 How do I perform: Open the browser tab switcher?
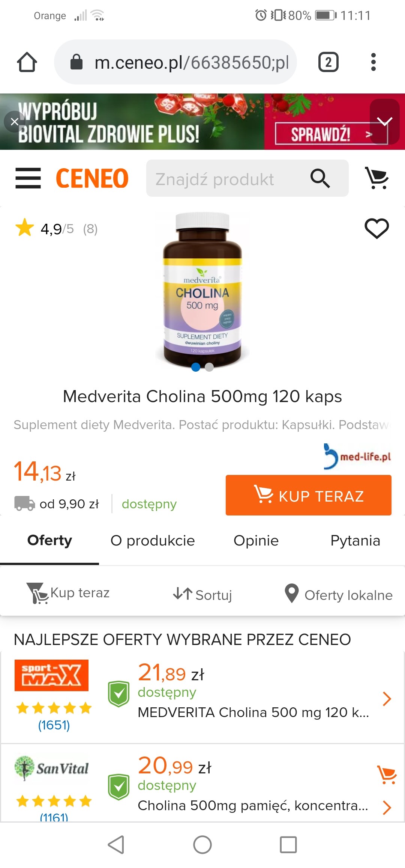pos(328,62)
